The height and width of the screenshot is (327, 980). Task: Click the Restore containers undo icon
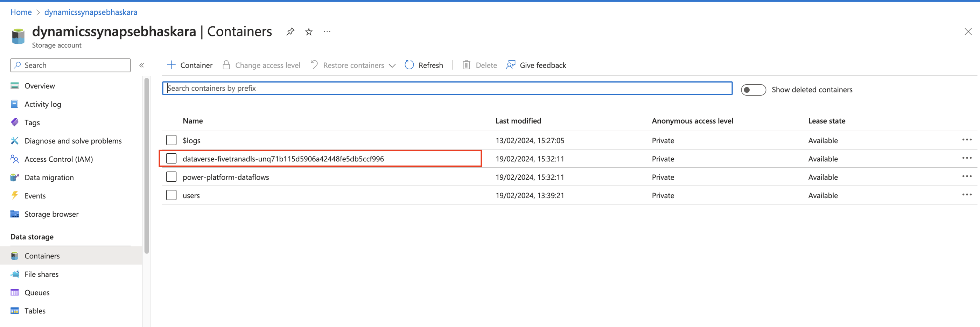click(314, 65)
